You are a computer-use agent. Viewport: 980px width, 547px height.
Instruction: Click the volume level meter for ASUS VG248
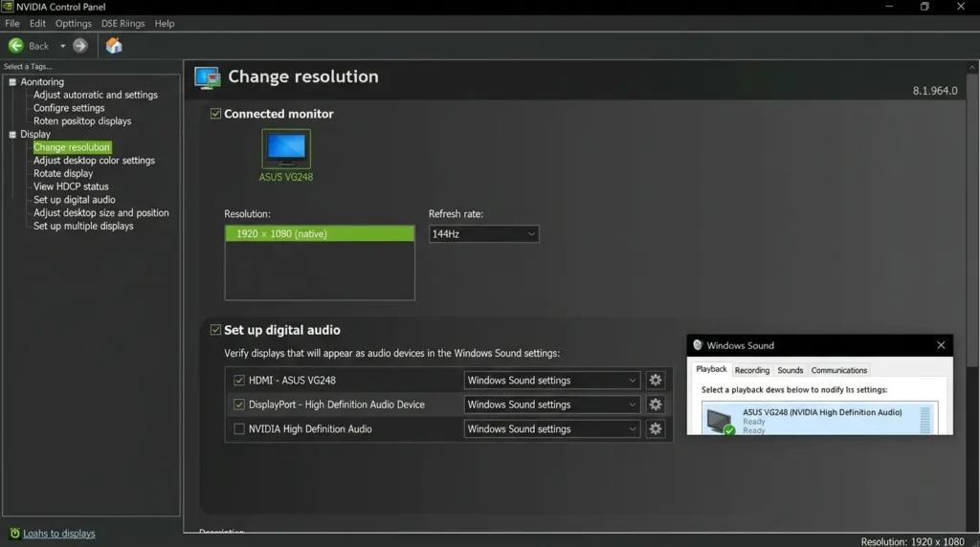925,419
